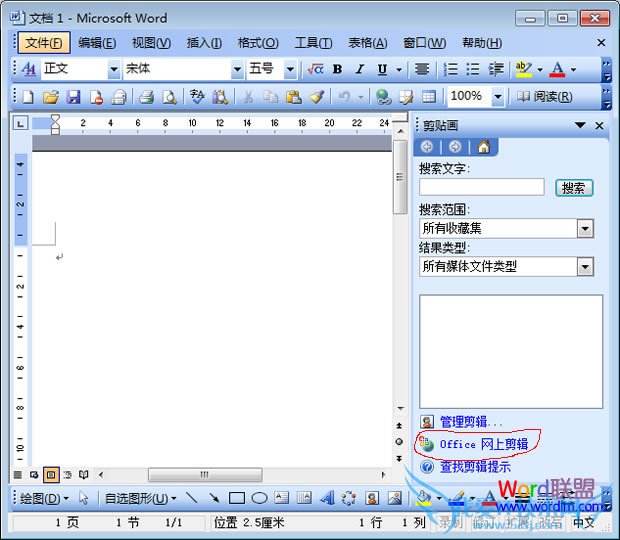Screen dimensions: 620x540
Task: Apply bulleted list formatting
Action: (473, 69)
